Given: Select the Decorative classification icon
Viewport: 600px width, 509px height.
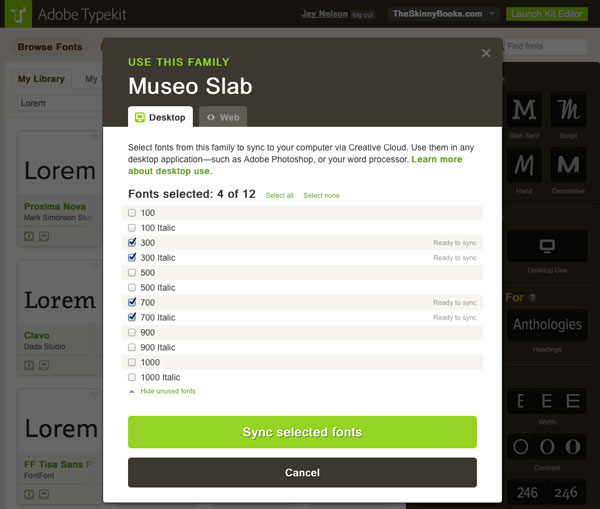Looking at the screenshot, I should tap(568, 165).
